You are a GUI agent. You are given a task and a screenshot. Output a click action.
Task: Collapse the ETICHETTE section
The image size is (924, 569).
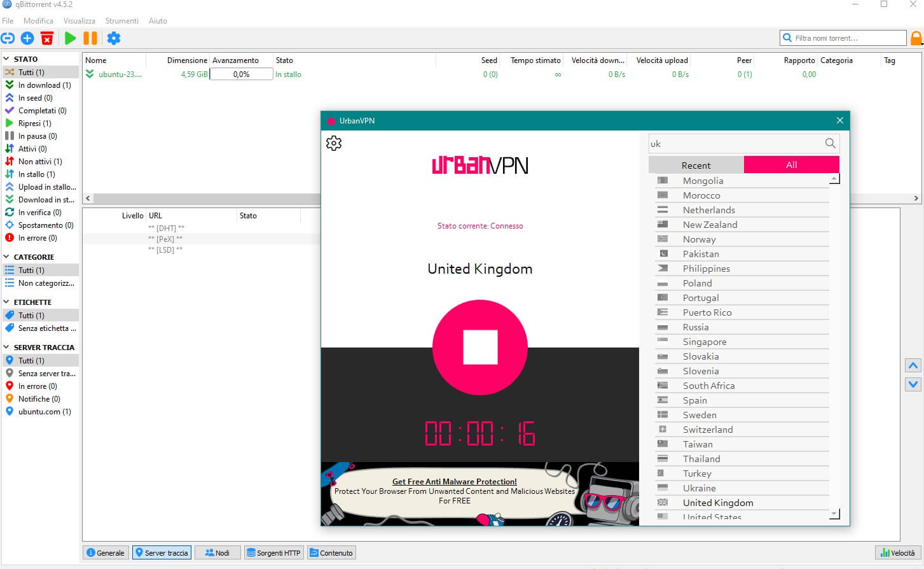pos(7,302)
